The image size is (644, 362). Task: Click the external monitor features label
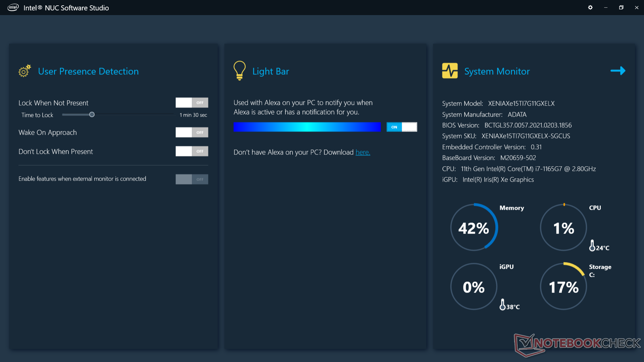click(x=82, y=179)
